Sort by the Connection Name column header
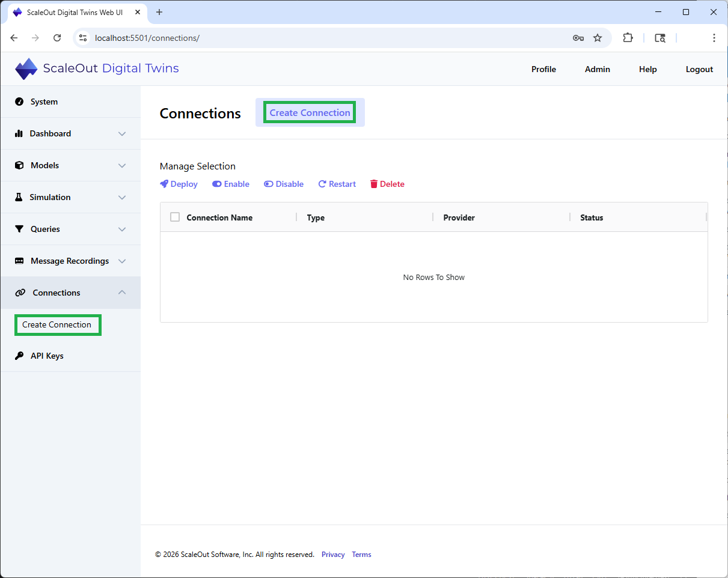 [x=219, y=218]
